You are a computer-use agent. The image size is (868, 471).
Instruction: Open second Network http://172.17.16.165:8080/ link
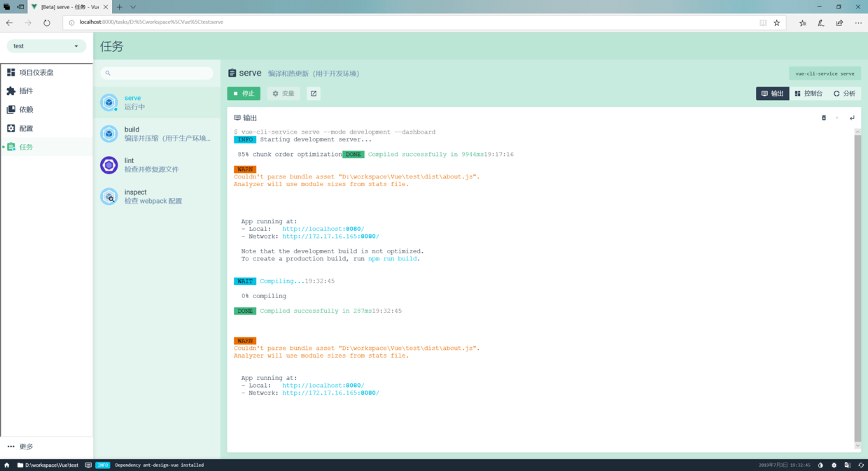[x=330, y=393]
